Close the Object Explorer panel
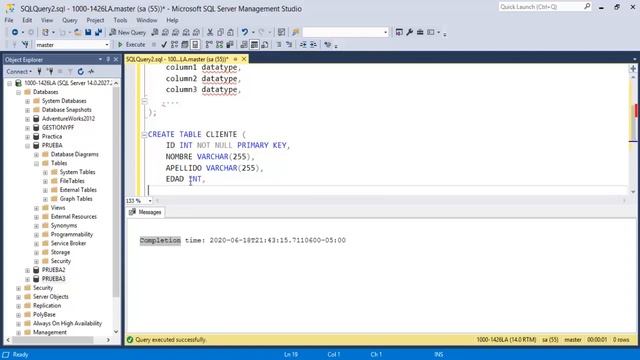The height and width of the screenshot is (360, 640). click(116, 60)
